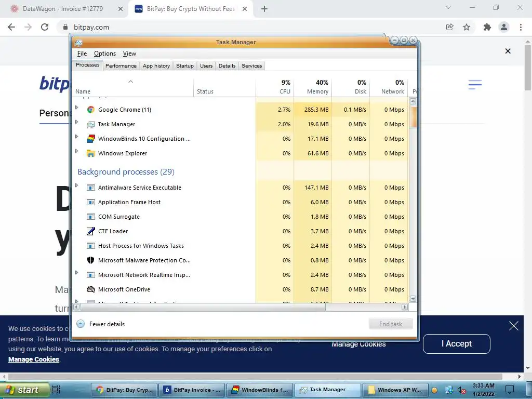Click the Antimalware Service Executable icon
Image resolution: width=532 pixels, height=399 pixels.
pyautogui.click(x=90, y=188)
